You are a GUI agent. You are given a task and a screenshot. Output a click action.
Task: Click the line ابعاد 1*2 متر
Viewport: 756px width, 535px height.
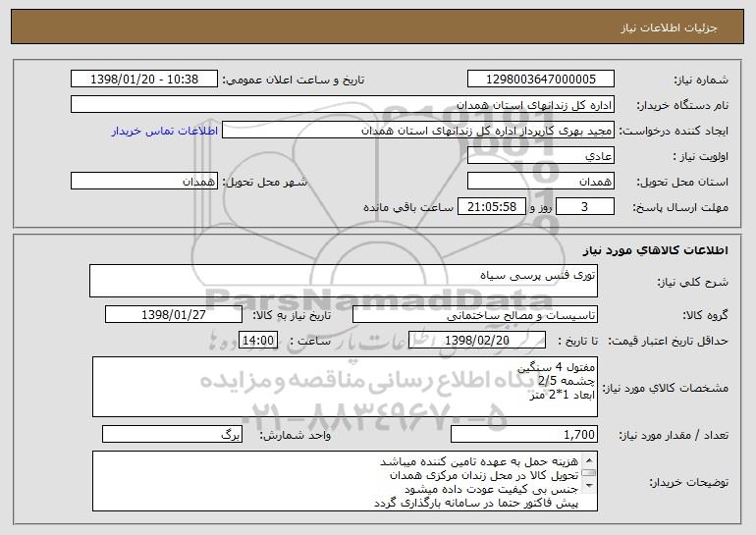point(562,395)
